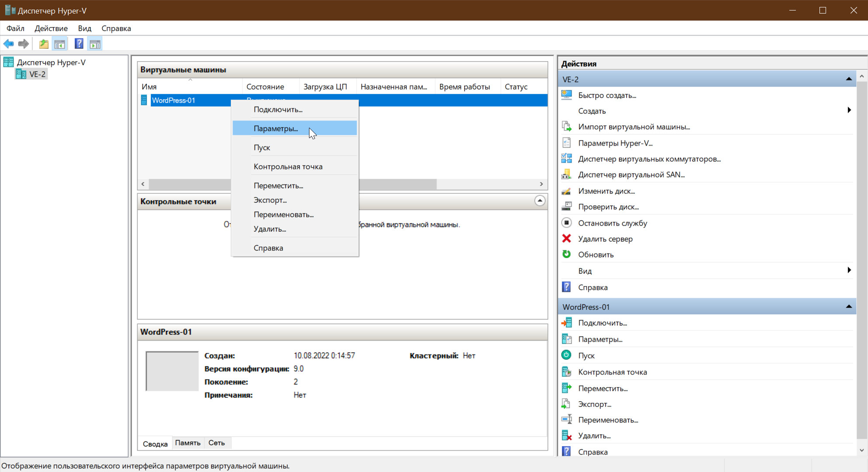Click the Virtual Switch Manager icon
868x472 pixels.
click(566, 159)
